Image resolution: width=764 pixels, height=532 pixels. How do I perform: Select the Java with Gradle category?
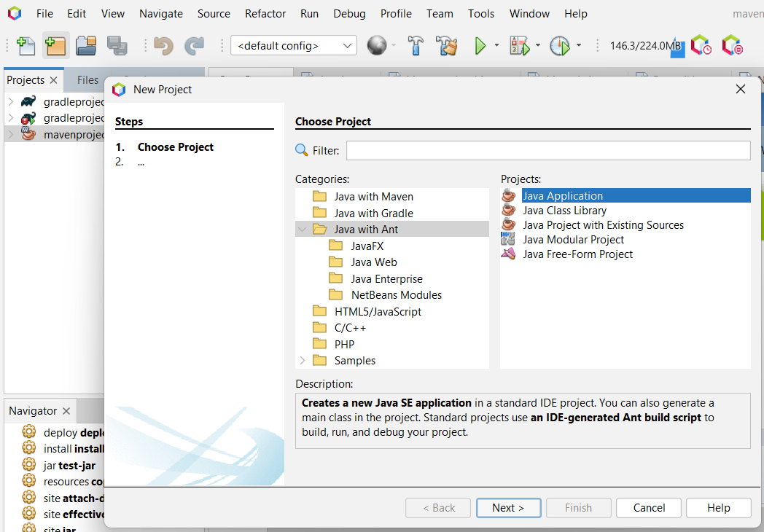pyautogui.click(x=373, y=213)
